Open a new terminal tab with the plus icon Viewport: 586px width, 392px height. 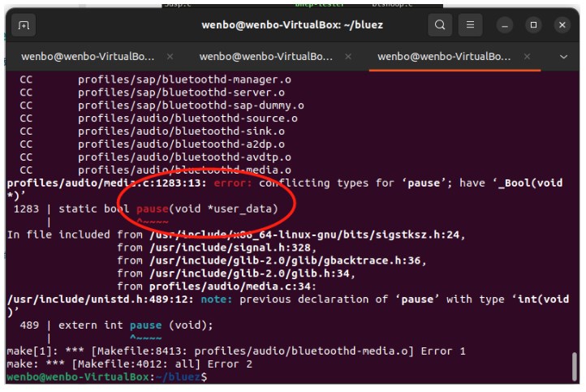pyautogui.click(x=24, y=25)
